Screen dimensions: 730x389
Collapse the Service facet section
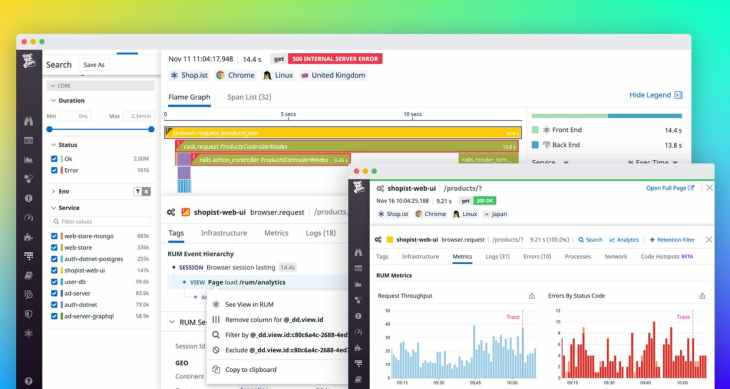click(x=53, y=208)
